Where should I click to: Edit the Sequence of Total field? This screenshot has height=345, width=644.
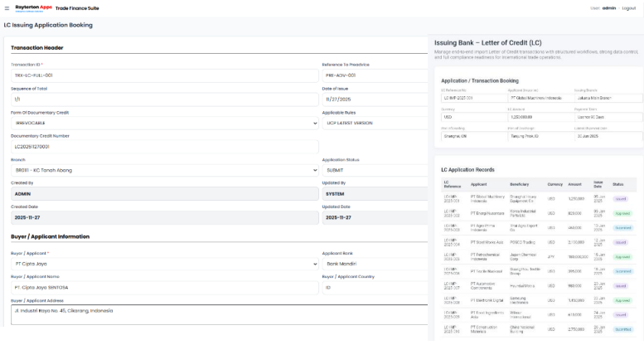pyautogui.click(x=165, y=100)
